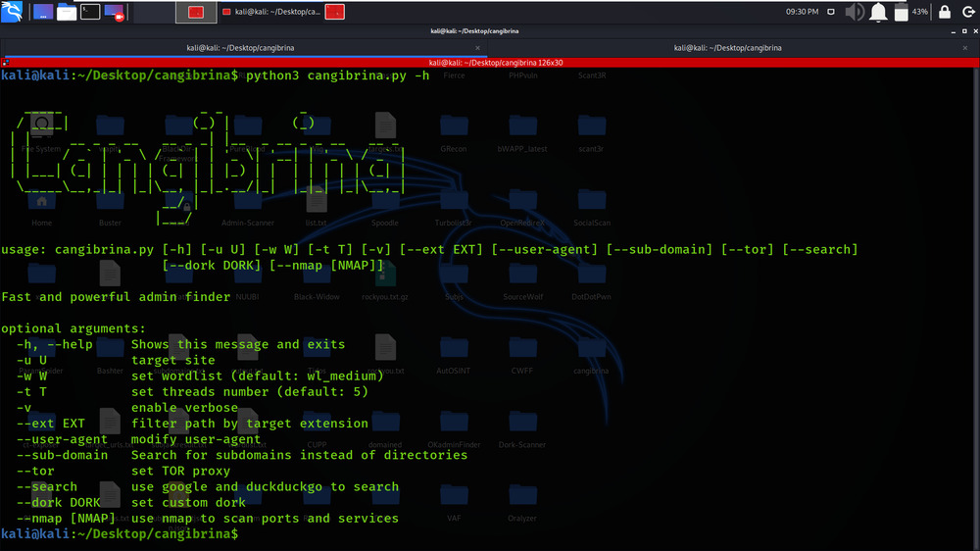
Task: Click the '-u U target site' line
Action: point(116,360)
